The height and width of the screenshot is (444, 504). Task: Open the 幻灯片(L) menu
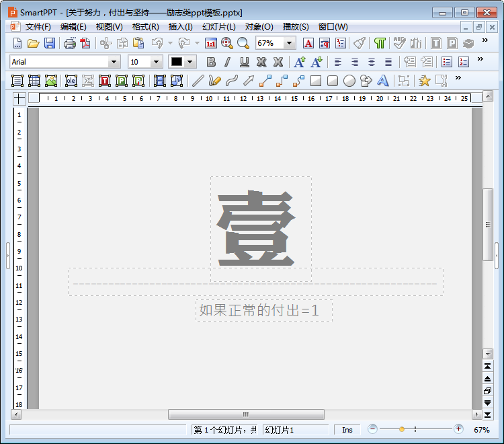(219, 27)
